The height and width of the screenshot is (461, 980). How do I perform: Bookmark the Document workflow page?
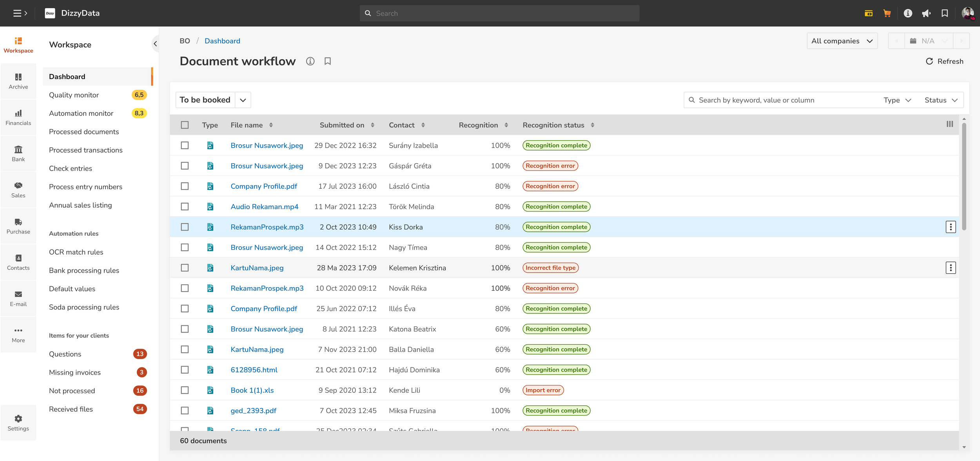(328, 61)
